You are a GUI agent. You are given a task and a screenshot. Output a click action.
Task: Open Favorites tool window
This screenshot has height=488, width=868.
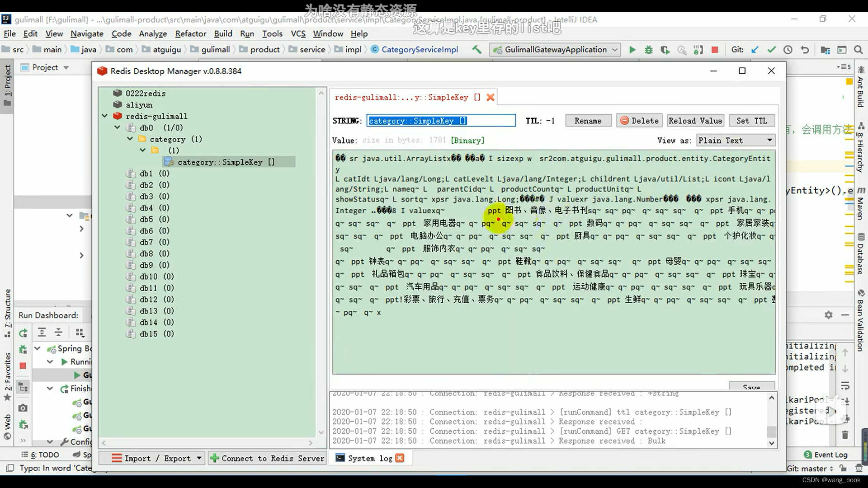tap(7, 377)
